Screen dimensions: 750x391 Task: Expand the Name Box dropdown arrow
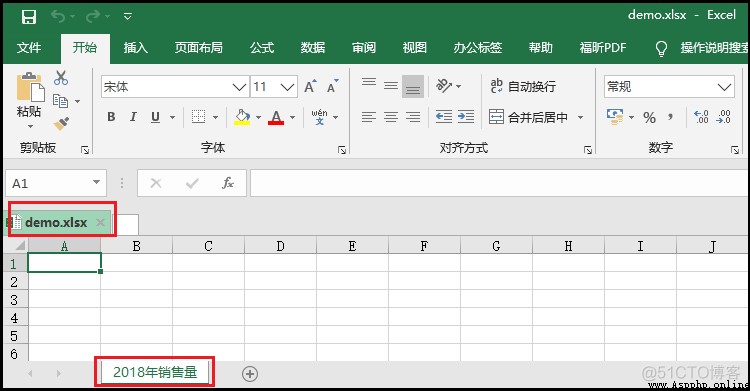pos(96,182)
